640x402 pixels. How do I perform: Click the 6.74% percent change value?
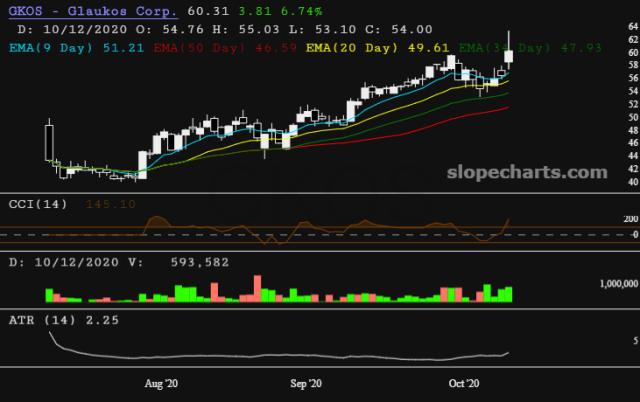(x=300, y=12)
